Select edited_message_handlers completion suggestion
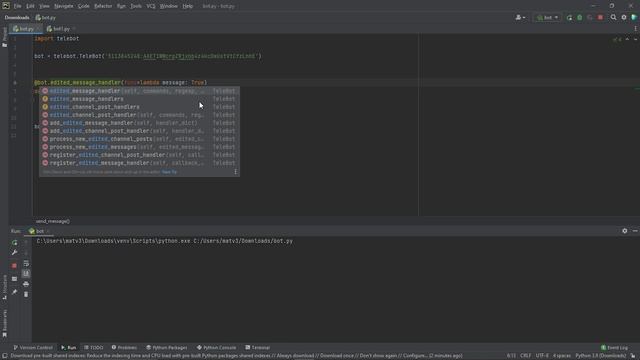 pos(139,99)
